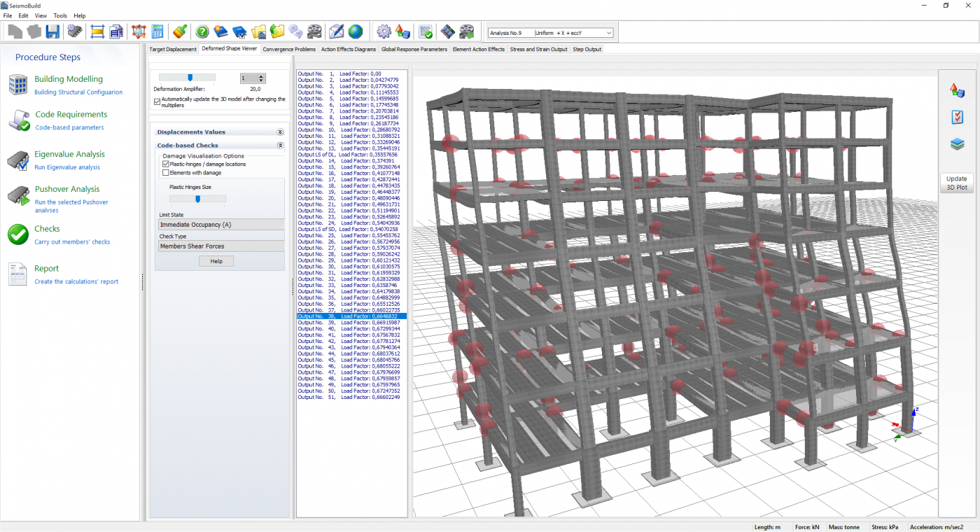This screenshot has width=980, height=532.
Task: Click the speech bubbles forum icon
Action: click(x=296, y=31)
